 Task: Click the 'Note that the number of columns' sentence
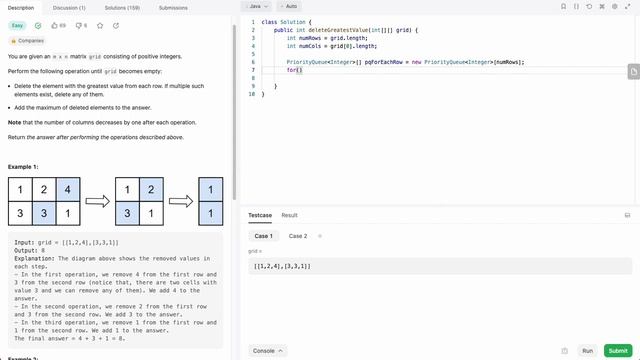pos(102,122)
